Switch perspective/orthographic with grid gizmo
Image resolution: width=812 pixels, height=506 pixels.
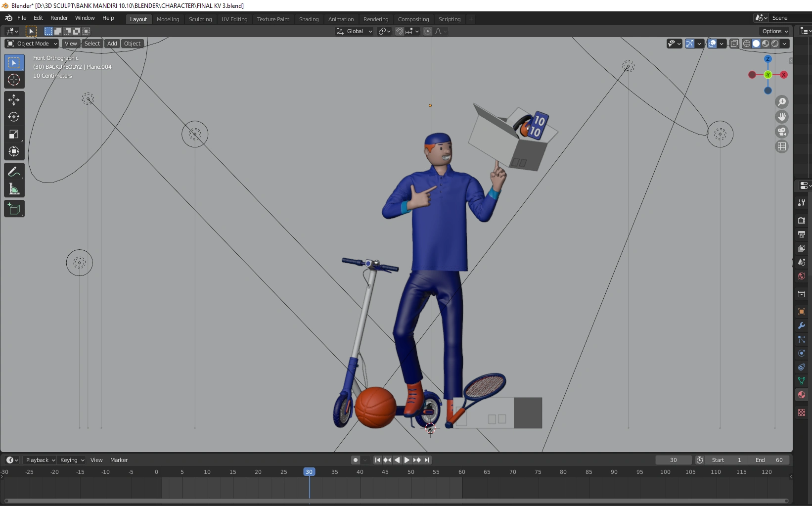point(782,146)
